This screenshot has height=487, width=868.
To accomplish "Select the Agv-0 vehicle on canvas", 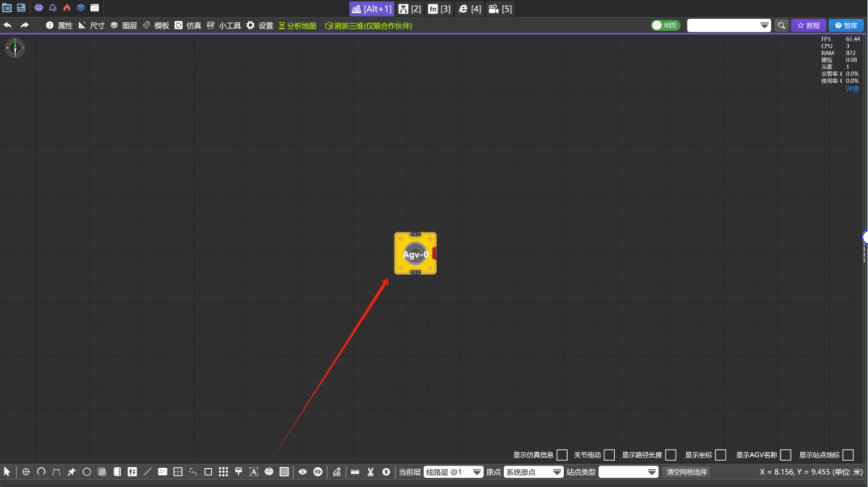I will tap(415, 253).
